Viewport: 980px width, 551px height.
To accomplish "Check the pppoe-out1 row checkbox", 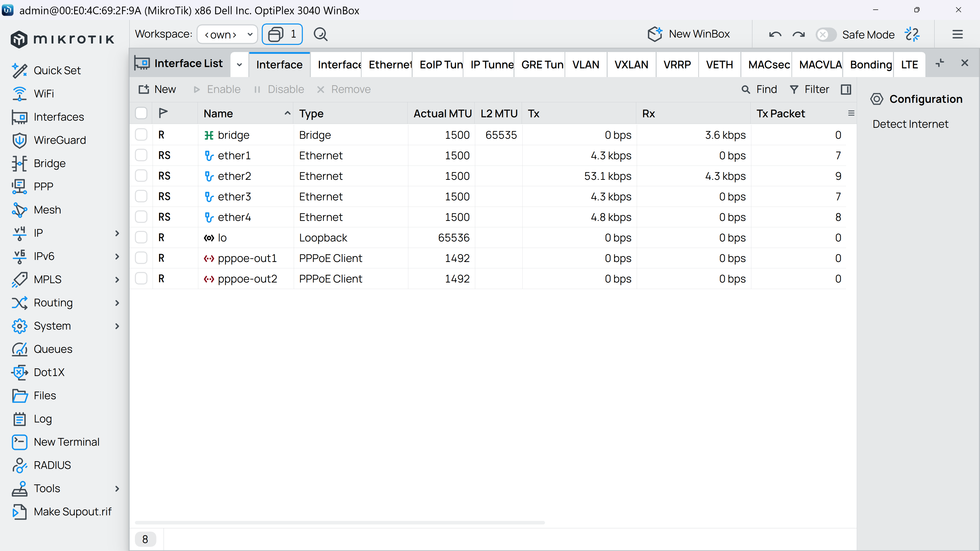I will pos(141,258).
